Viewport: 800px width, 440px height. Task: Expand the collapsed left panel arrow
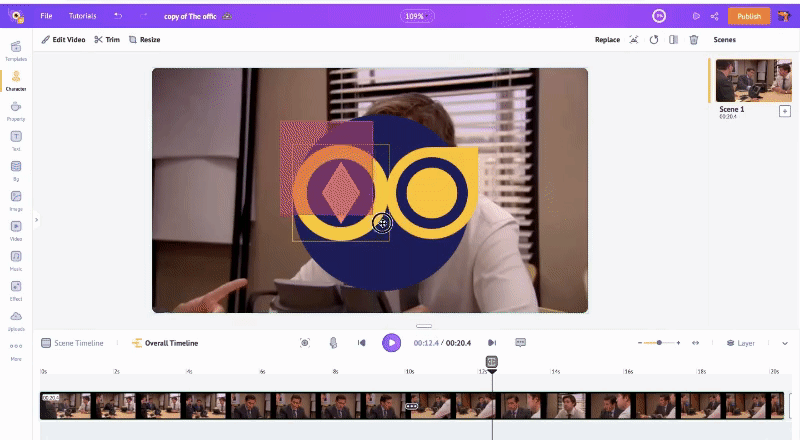tap(36, 220)
